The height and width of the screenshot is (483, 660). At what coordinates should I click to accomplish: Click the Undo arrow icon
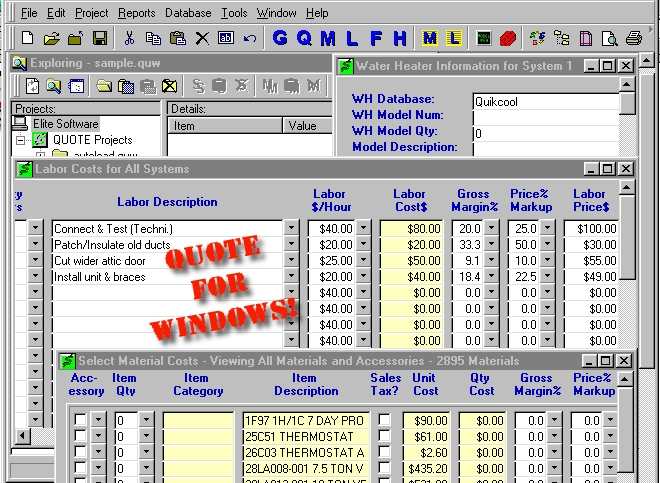249,39
